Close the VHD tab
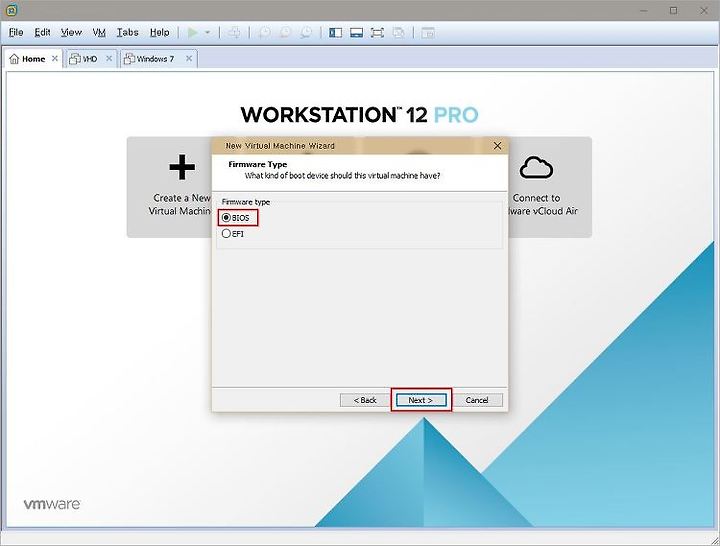 (109, 58)
